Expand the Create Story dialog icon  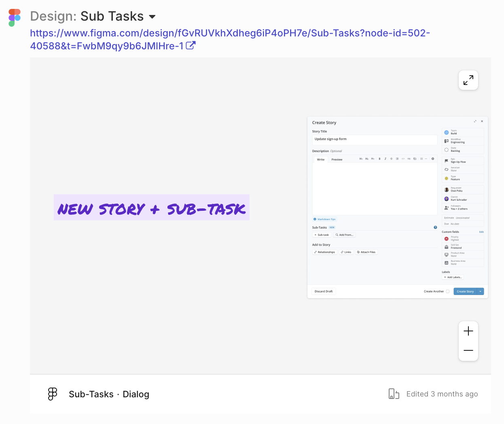475,121
